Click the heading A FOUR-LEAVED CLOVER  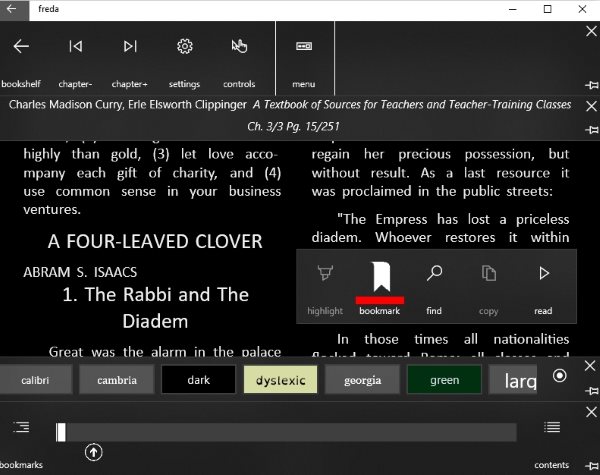tap(155, 242)
